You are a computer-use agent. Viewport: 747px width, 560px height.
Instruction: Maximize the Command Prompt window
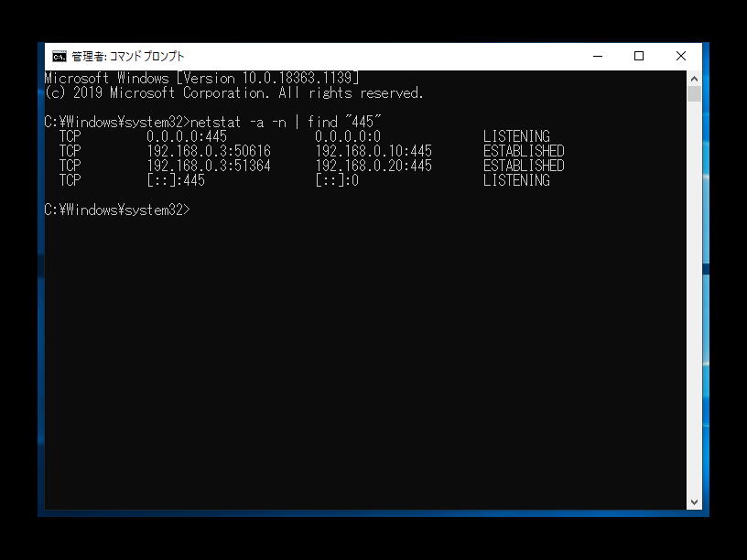pyautogui.click(x=639, y=56)
